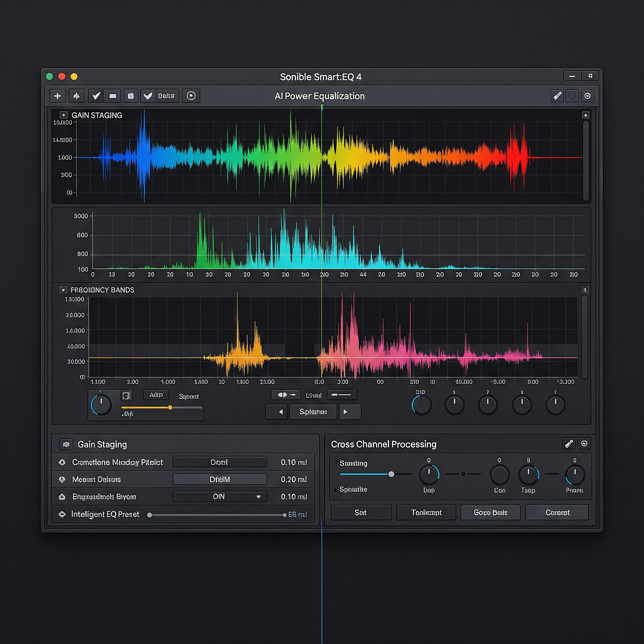The image size is (644, 644).
Task: Open the OIN dropdown
Action: coord(220,497)
